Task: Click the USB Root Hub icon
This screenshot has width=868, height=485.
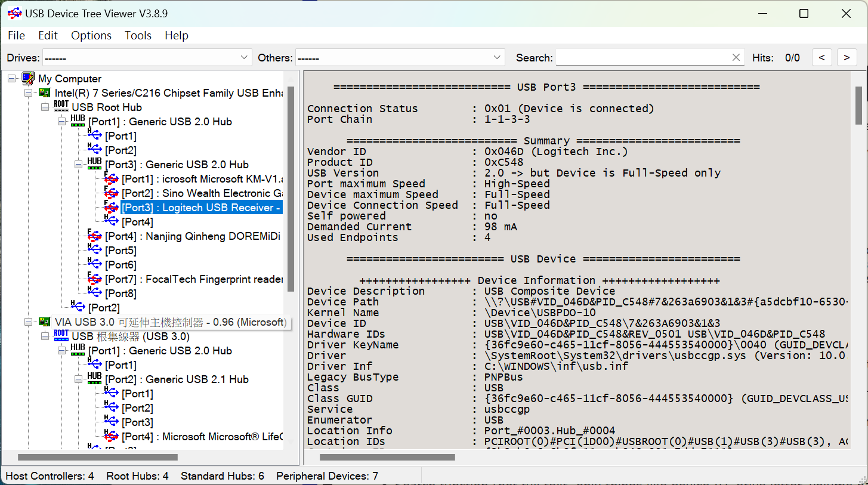Action: [61, 107]
